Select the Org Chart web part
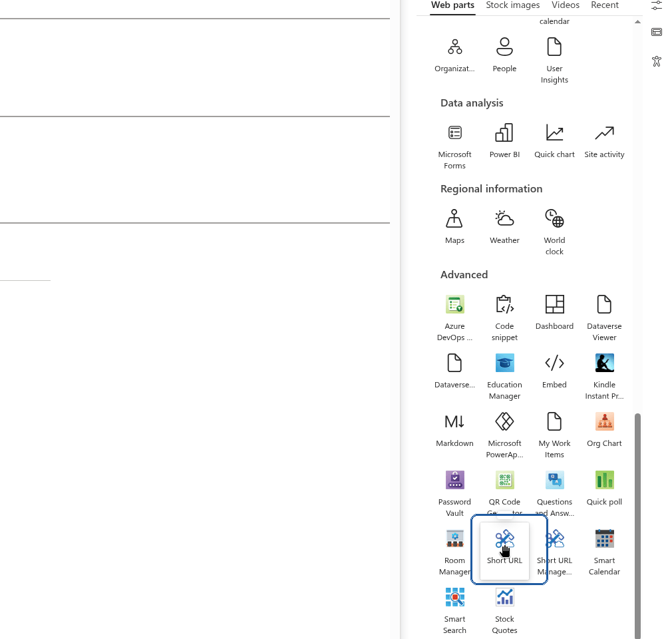Image resolution: width=672 pixels, height=639 pixels. point(604,431)
